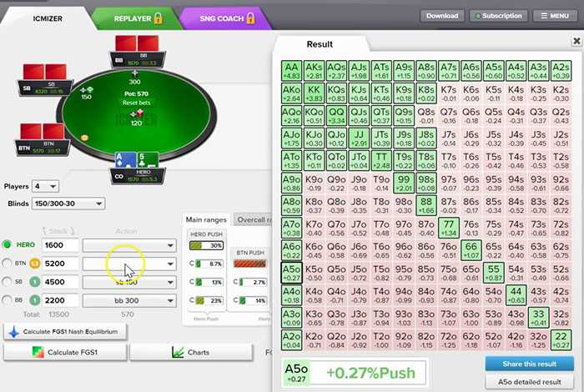
Task: Click the BB seat cards at top
Action: (137, 43)
